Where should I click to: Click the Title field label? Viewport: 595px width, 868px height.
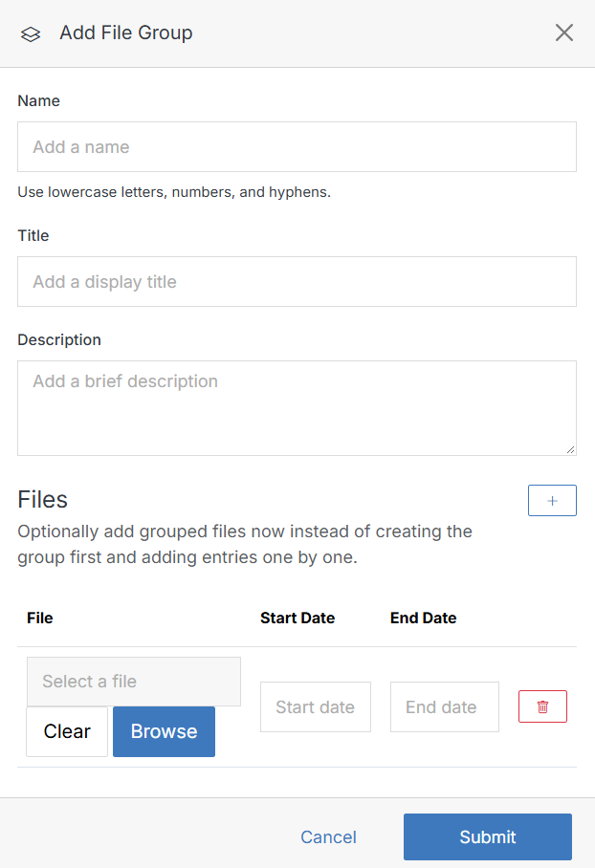[x=33, y=235]
